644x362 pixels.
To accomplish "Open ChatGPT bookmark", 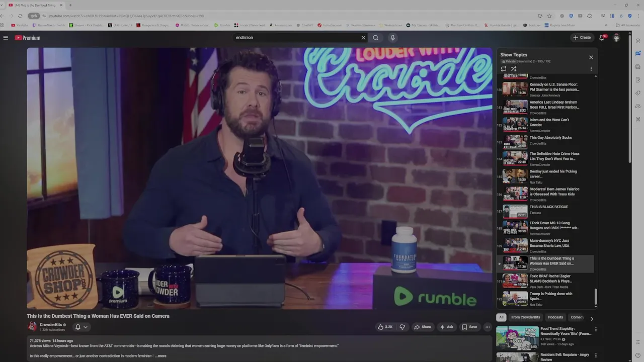I will click(x=304, y=25).
